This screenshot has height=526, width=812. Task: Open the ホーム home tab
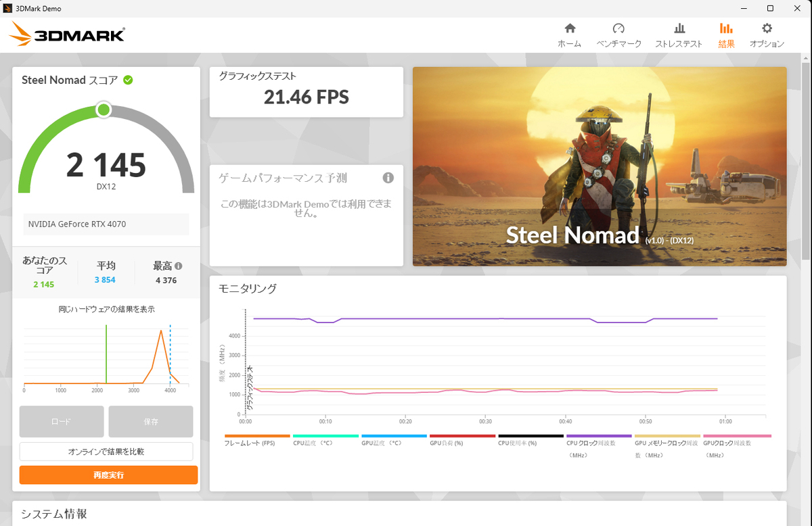[569, 35]
